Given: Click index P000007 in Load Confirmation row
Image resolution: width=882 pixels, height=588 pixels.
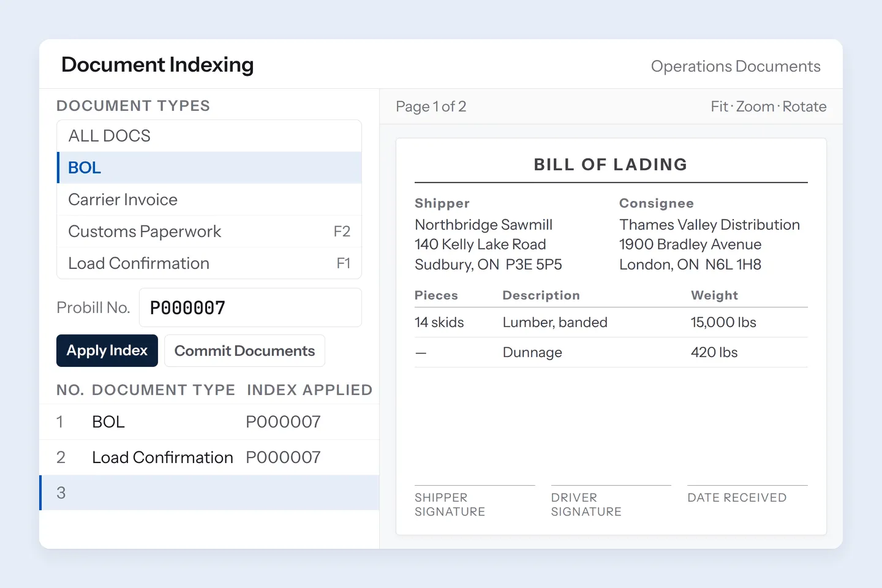Looking at the screenshot, I should tap(283, 458).
